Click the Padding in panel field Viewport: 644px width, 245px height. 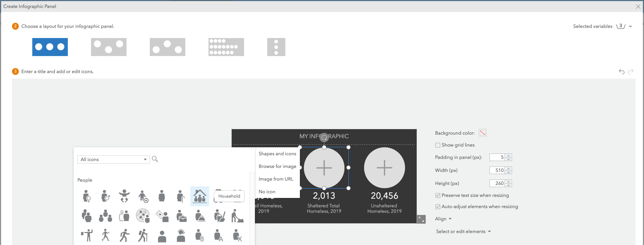point(498,157)
